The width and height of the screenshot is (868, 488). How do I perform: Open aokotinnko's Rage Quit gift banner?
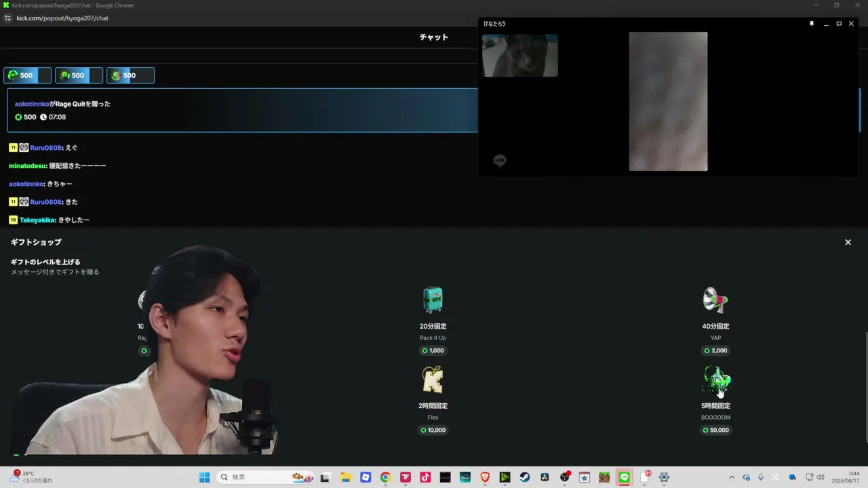[x=243, y=110]
